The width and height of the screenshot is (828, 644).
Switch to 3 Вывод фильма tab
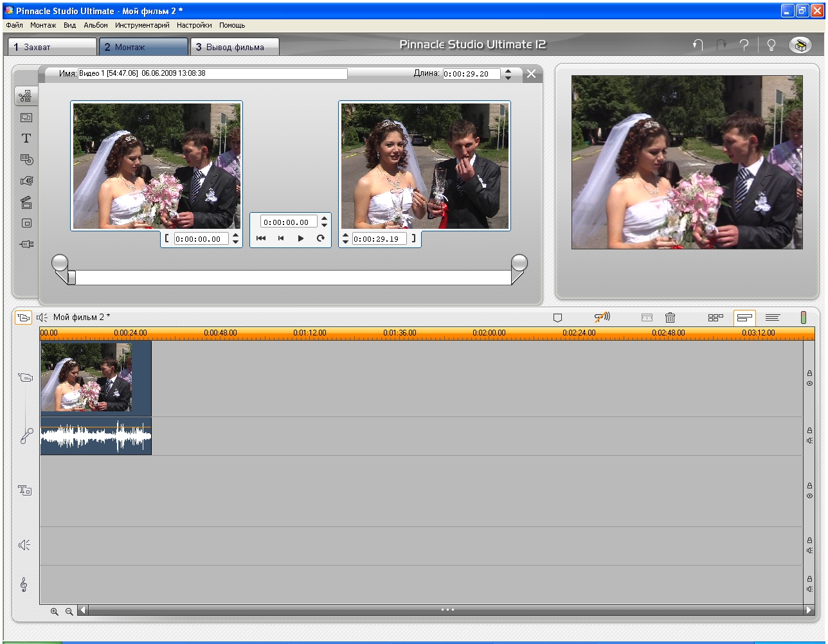[235, 47]
